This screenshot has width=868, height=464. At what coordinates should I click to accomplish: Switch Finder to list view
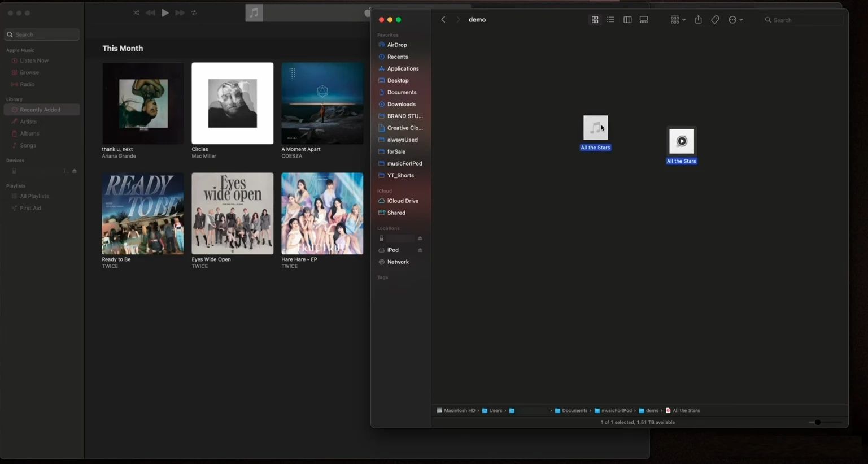coord(610,20)
